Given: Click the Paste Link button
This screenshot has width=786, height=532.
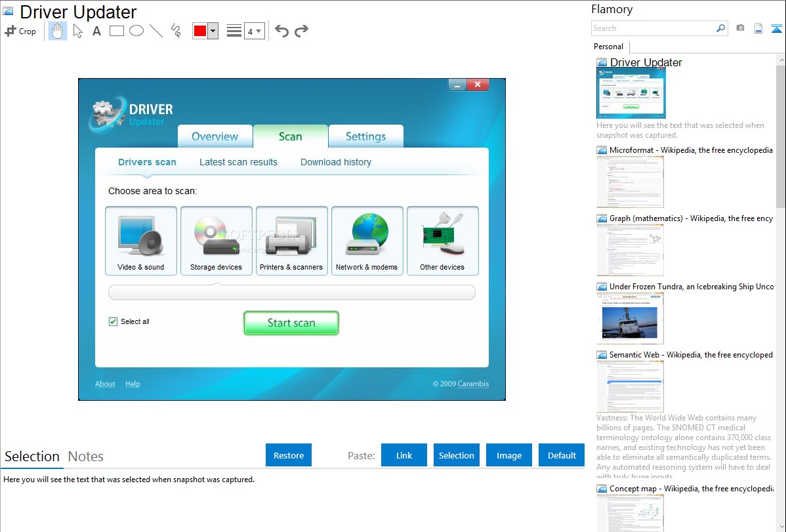Looking at the screenshot, I should (404, 455).
